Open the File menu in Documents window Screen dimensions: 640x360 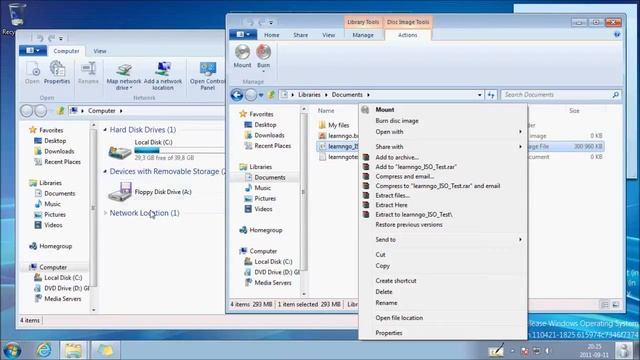[243, 35]
